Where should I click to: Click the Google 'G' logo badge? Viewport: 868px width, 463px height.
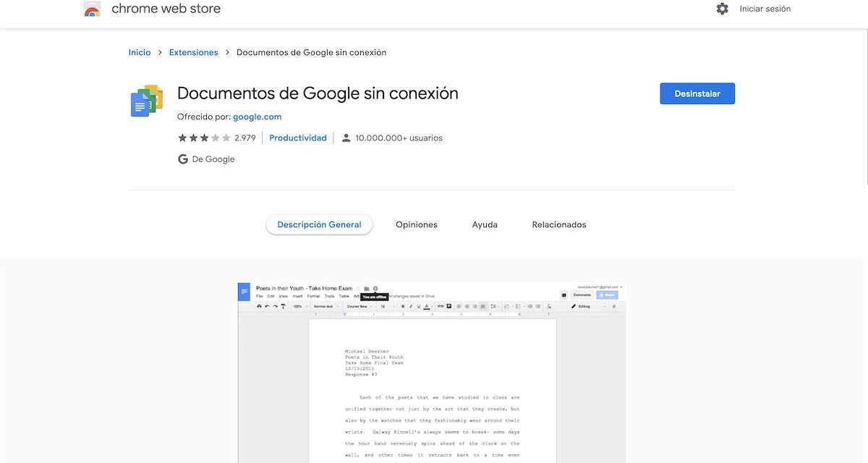(183, 159)
